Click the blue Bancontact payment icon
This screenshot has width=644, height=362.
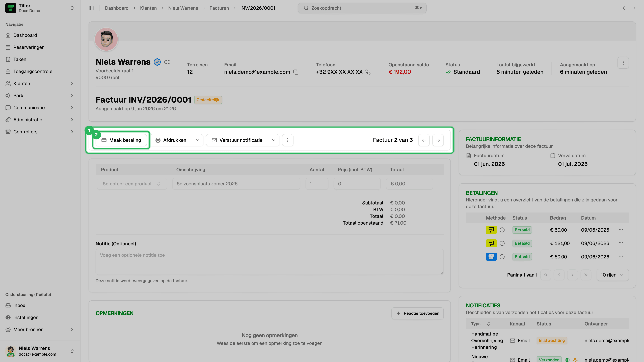tap(491, 257)
